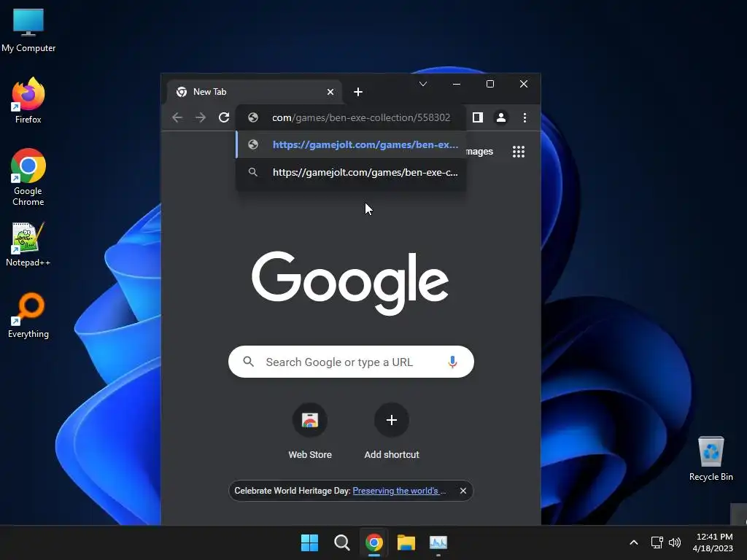Open Chrome side panel icon
Image resolution: width=747 pixels, height=560 pixels.
(477, 117)
